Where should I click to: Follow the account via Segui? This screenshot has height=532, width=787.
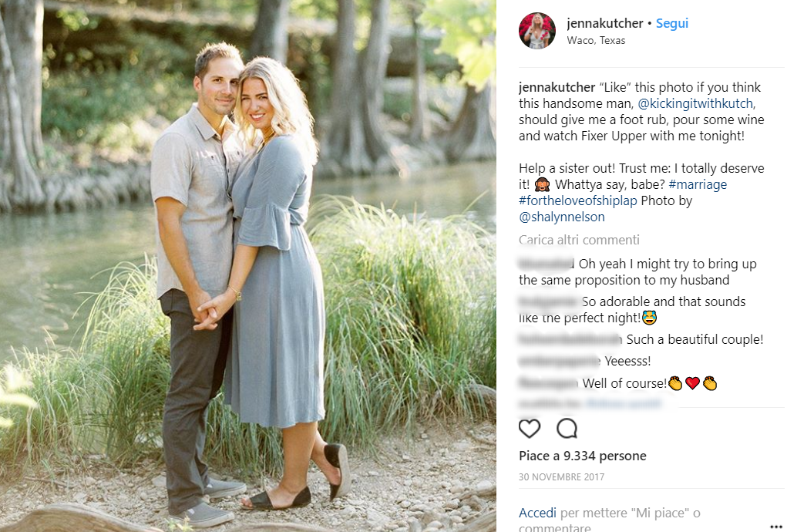click(672, 23)
